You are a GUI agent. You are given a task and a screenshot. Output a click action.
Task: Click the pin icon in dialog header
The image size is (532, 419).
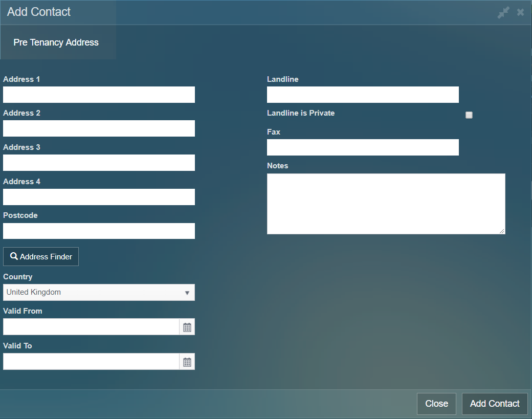point(503,13)
